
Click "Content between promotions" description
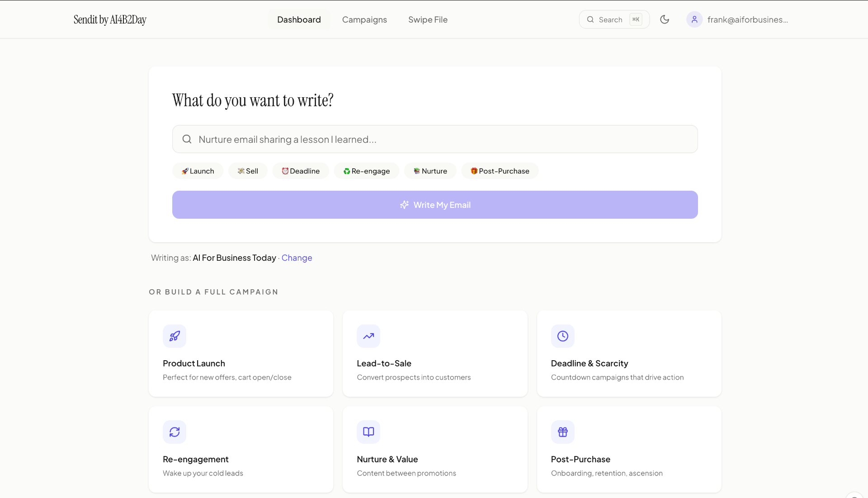[x=406, y=473]
